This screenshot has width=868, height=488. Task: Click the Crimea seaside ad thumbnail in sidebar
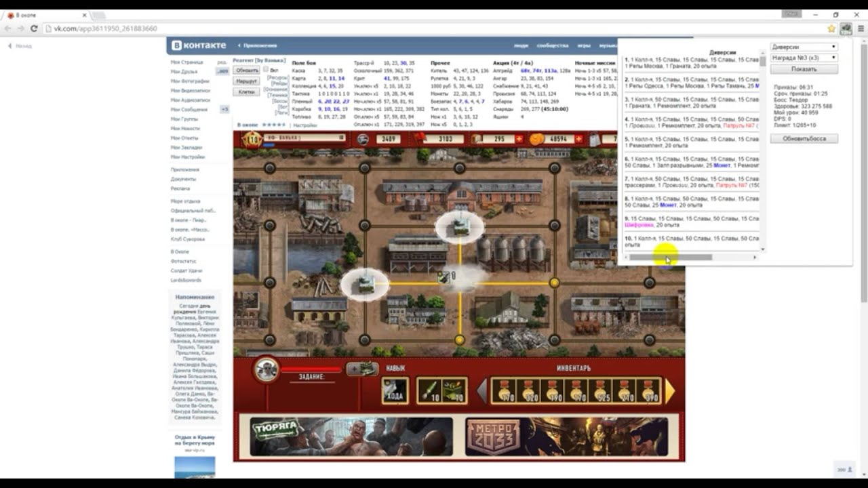click(195, 468)
